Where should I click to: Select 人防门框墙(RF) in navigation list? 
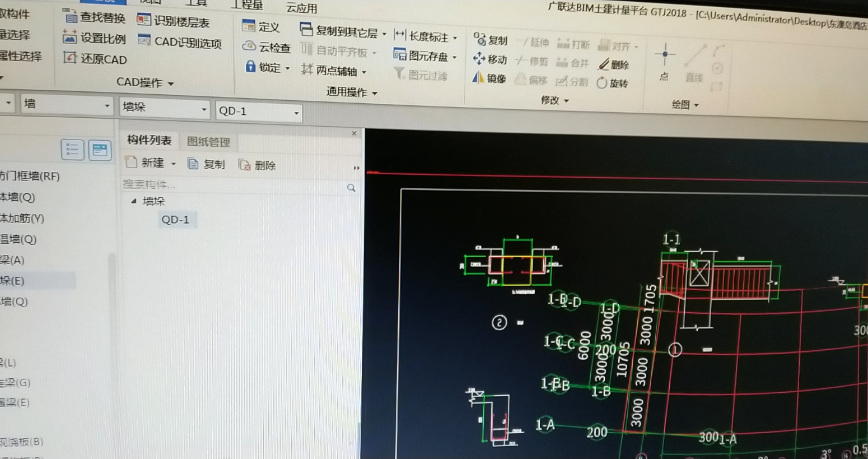[29, 176]
